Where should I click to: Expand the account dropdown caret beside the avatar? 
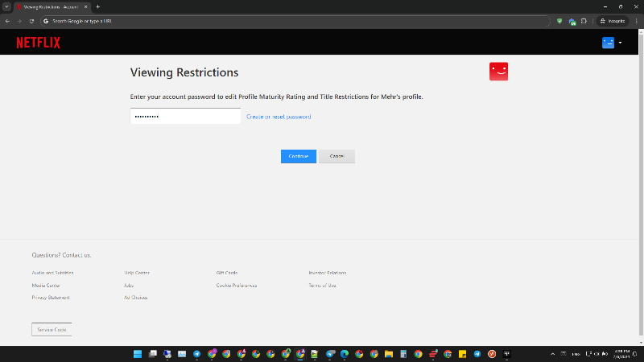click(620, 43)
